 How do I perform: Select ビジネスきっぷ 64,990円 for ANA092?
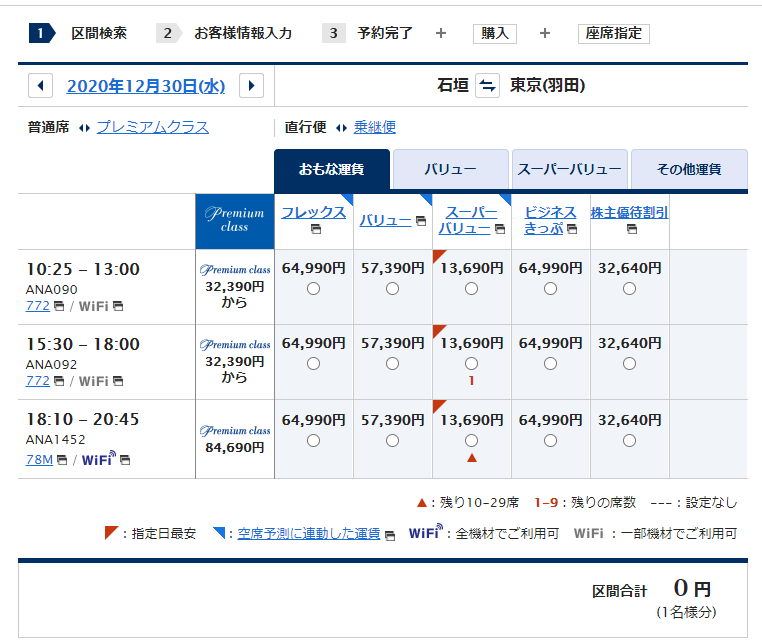(550, 364)
